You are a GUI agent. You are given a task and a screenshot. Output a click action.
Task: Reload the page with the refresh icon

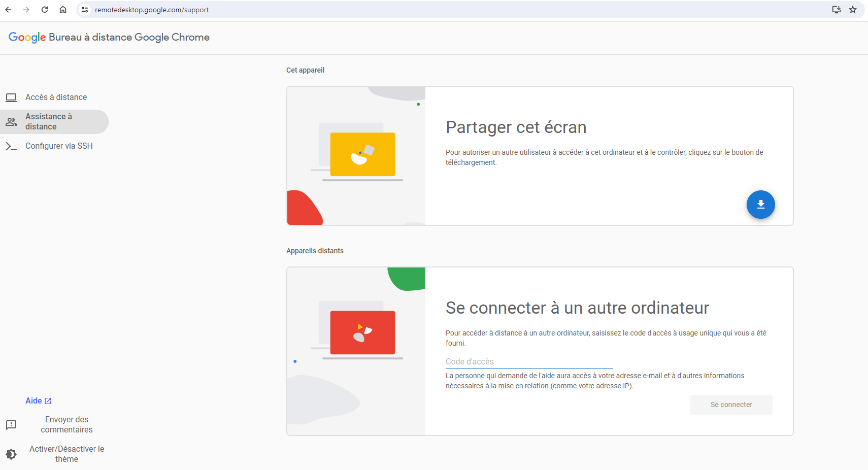point(45,10)
